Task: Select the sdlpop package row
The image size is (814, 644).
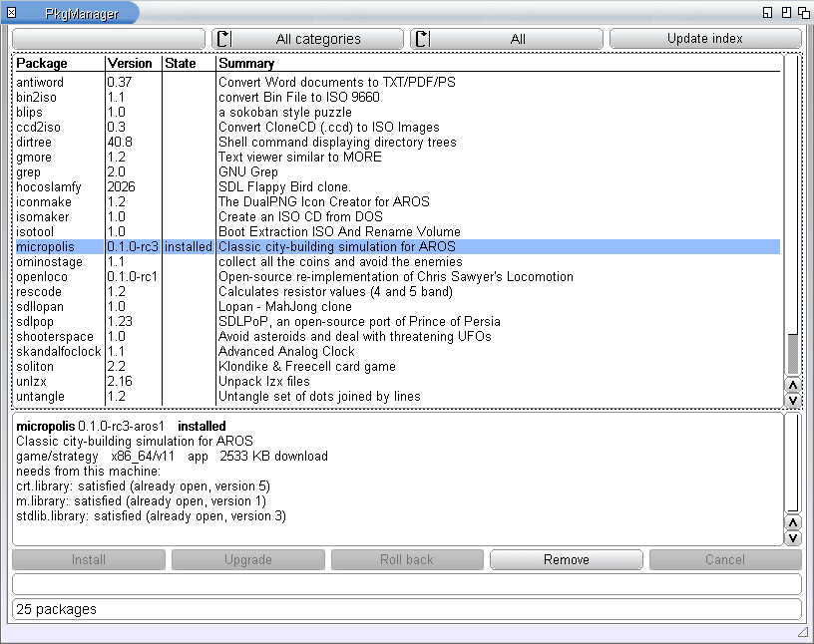Action: [x=398, y=322]
